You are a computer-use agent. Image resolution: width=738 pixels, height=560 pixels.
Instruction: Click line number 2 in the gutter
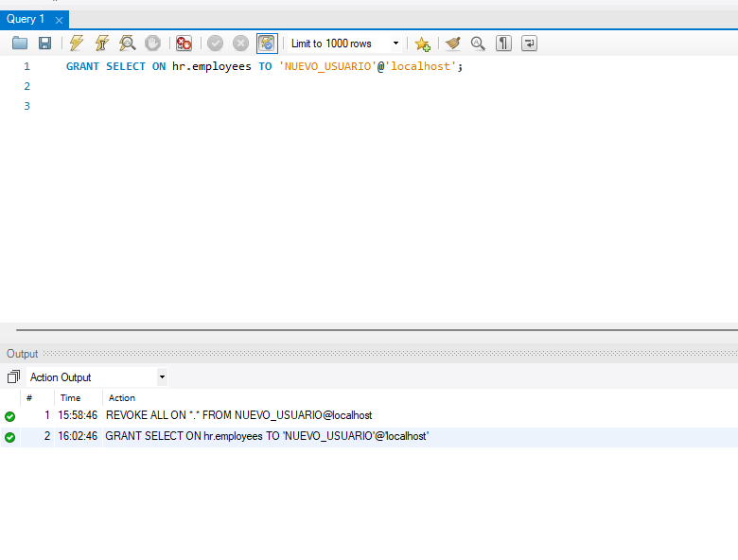click(26, 86)
